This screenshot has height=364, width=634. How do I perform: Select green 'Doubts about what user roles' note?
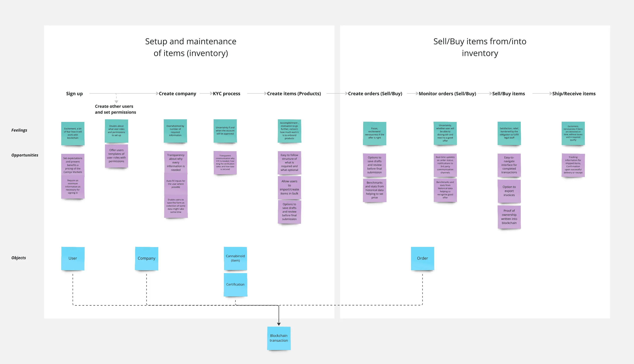[116, 131]
